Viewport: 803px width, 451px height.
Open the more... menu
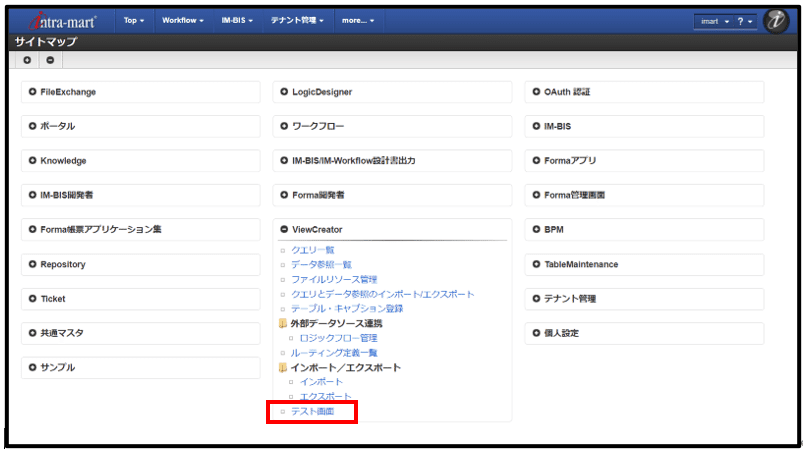358,20
